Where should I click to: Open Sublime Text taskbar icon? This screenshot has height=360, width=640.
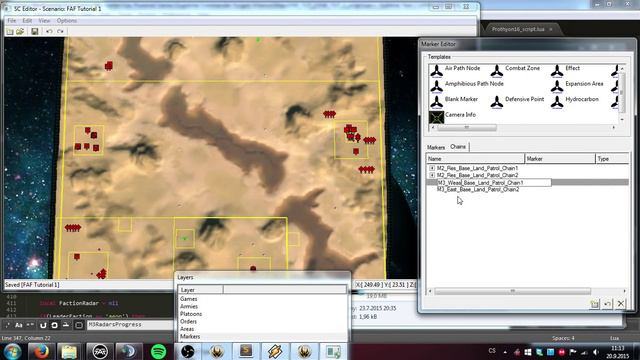[246, 351]
